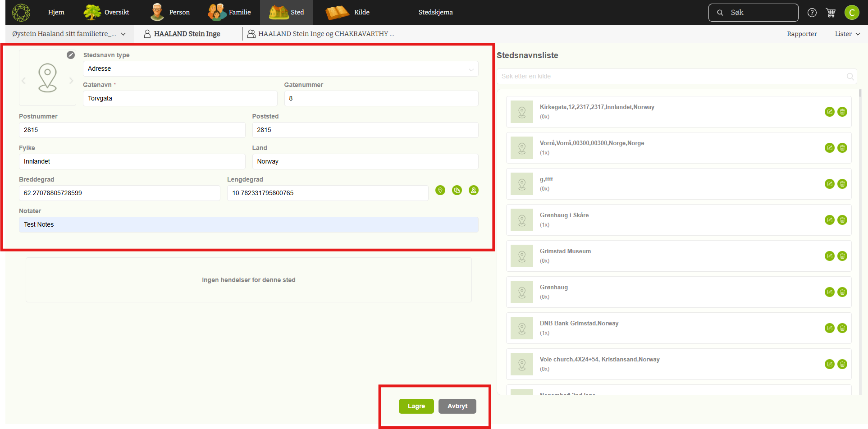
Task: Click the person location icon beside Lengdegrad
Action: pyautogui.click(x=474, y=190)
